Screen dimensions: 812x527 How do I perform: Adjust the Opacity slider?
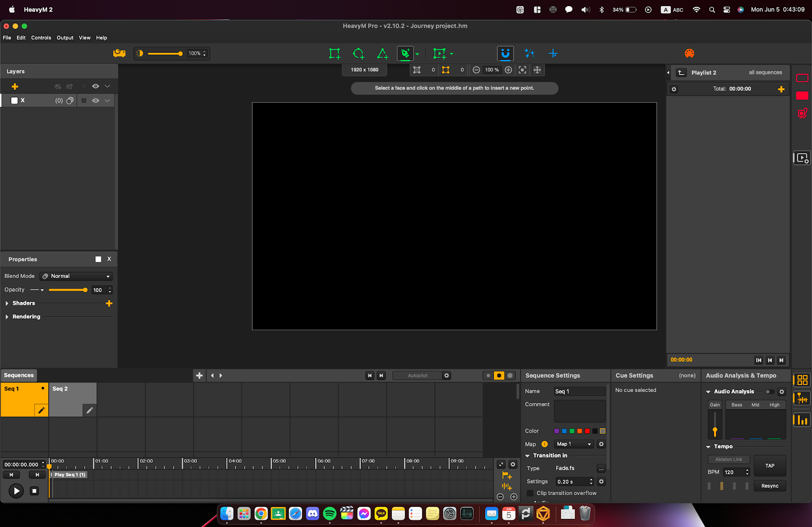click(x=68, y=290)
